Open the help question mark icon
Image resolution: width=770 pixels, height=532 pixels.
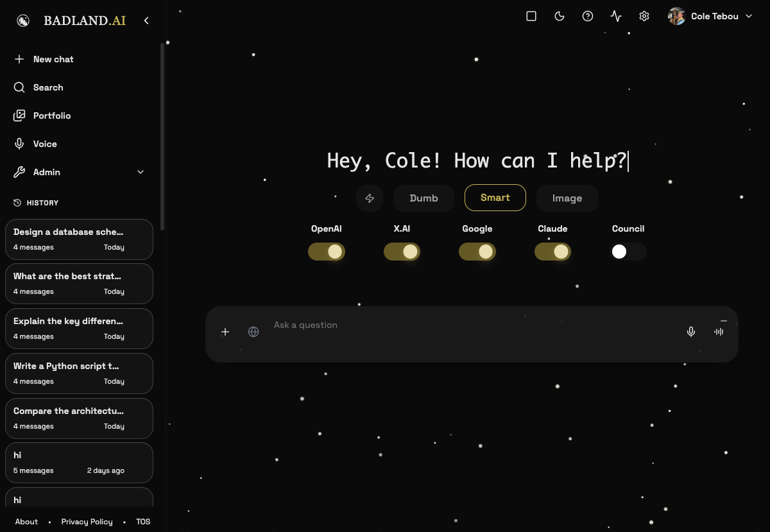tap(588, 16)
